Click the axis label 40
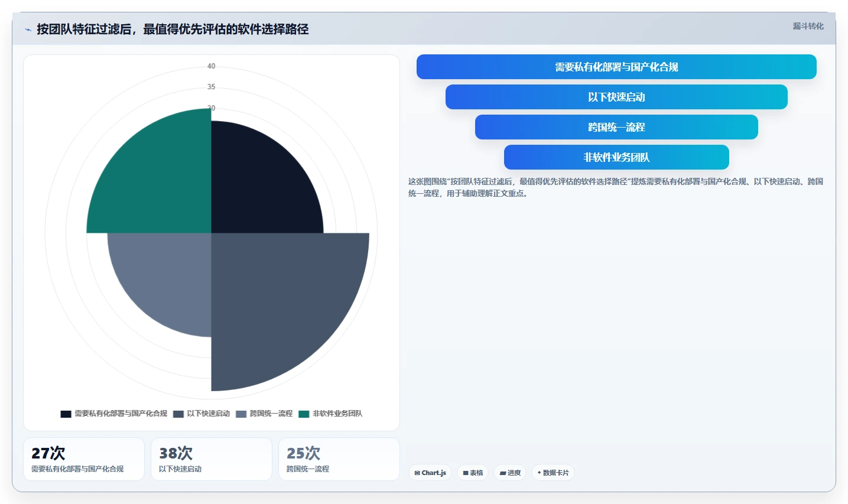The height and width of the screenshot is (504, 848). tap(212, 66)
